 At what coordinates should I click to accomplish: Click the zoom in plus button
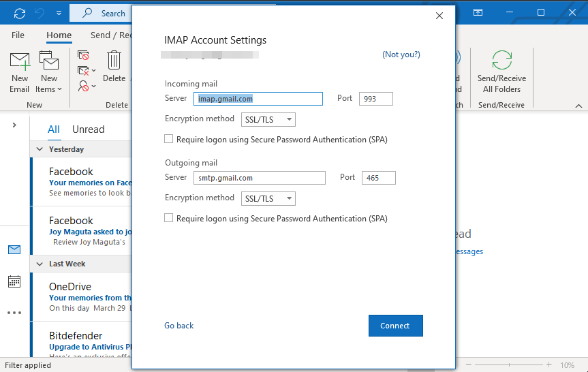[549, 365]
